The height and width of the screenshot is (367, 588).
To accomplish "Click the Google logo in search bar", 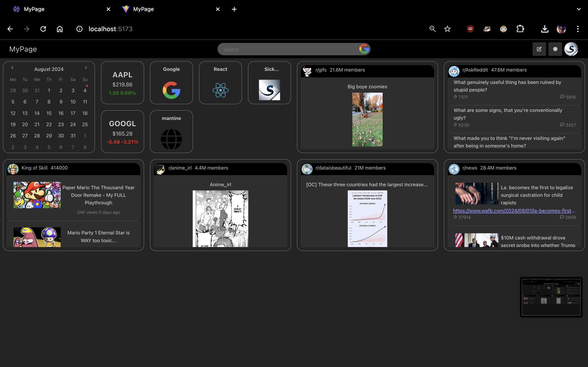I will point(364,49).
